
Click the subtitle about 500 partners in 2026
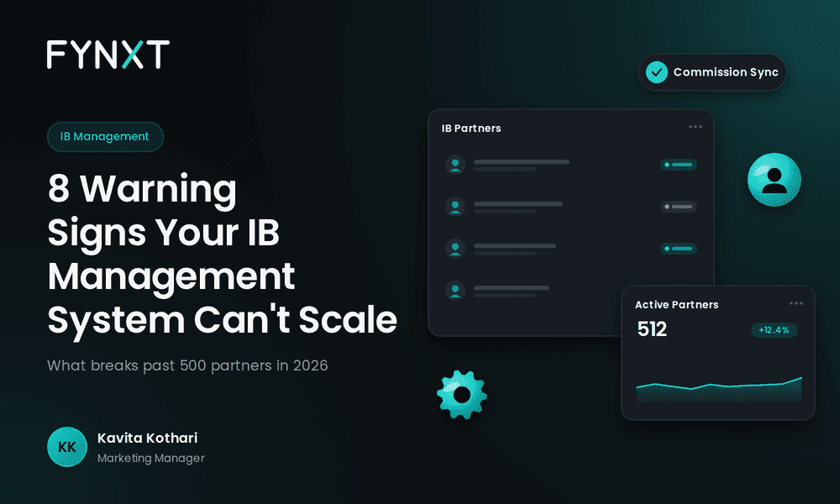click(187, 365)
